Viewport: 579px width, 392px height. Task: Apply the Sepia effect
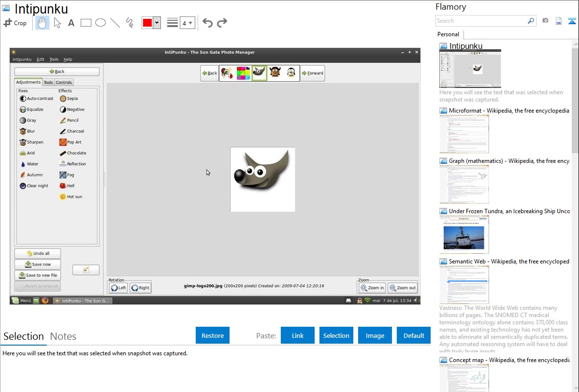coord(69,99)
